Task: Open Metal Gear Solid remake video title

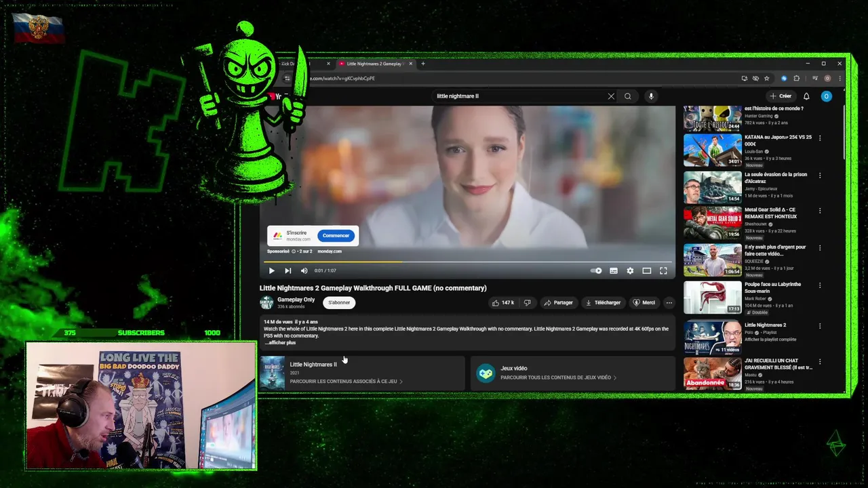Action: [x=770, y=213]
